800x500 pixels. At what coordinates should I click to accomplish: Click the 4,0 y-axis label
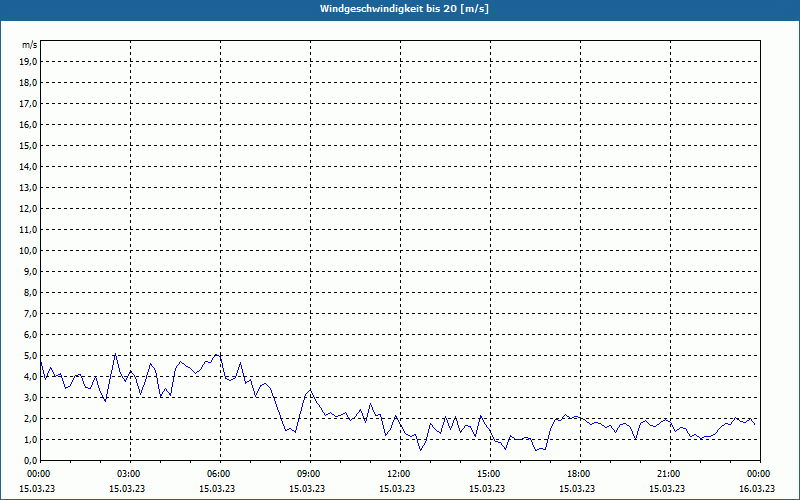[x=30, y=377]
